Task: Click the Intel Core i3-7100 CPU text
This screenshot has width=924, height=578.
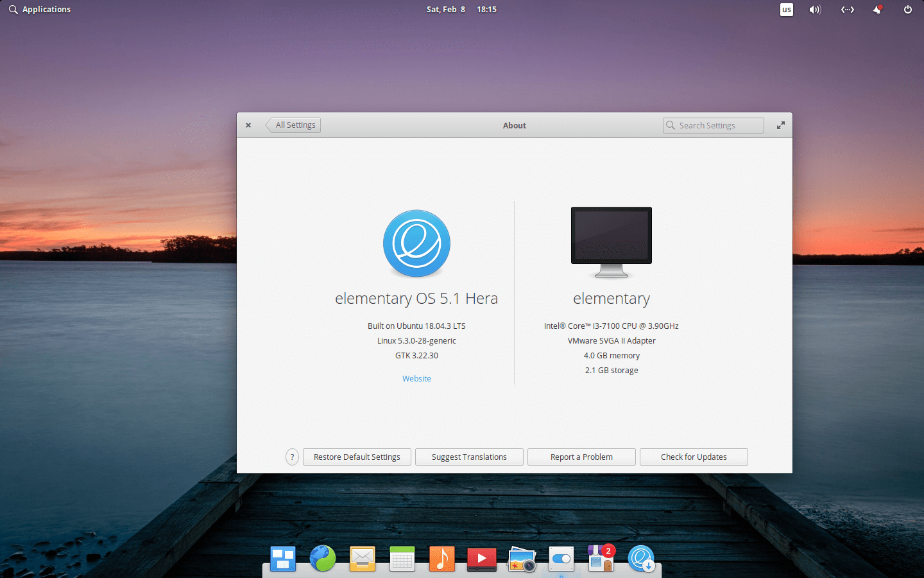Action: point(612,326)
